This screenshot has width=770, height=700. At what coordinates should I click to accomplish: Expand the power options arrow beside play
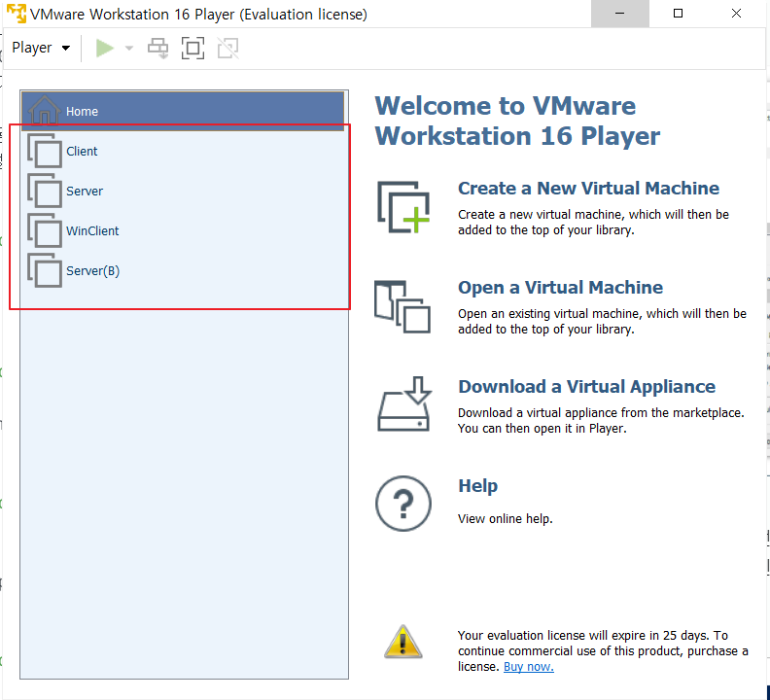click(x=129, y=49)
